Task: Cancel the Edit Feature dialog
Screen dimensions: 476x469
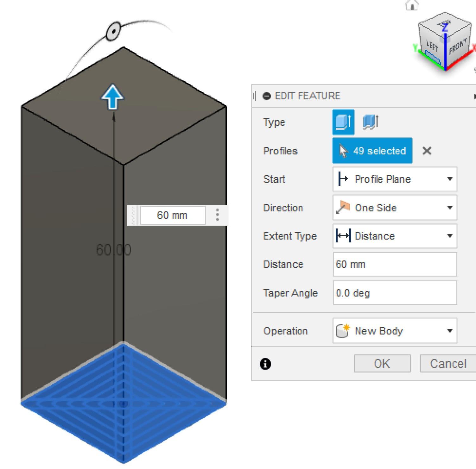Action: point(448,364)
